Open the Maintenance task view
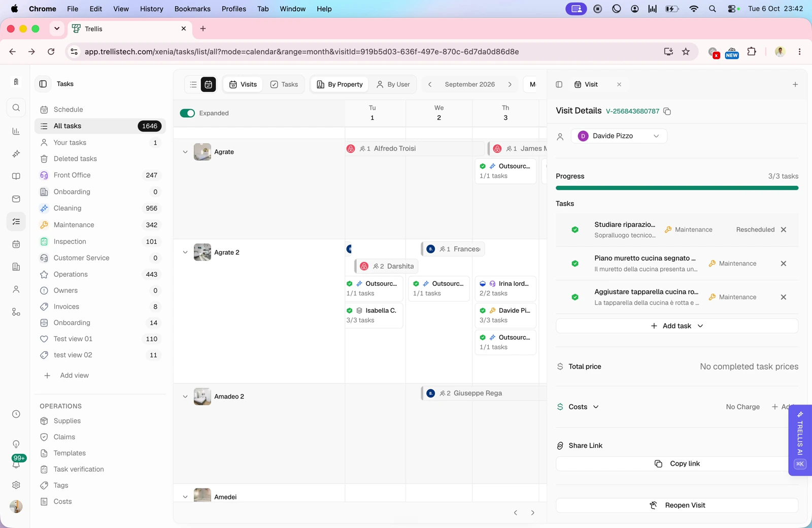Screen dimensions: 812x528 point(100,225)
